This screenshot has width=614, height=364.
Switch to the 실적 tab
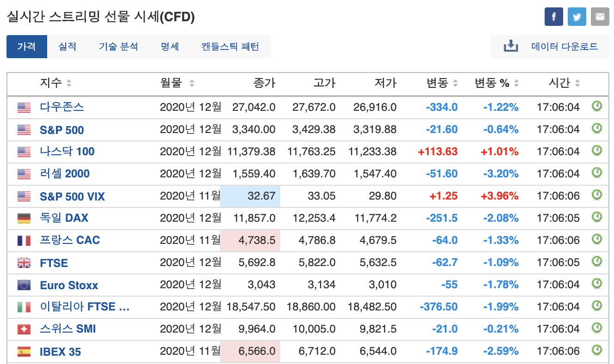point(68,47)
